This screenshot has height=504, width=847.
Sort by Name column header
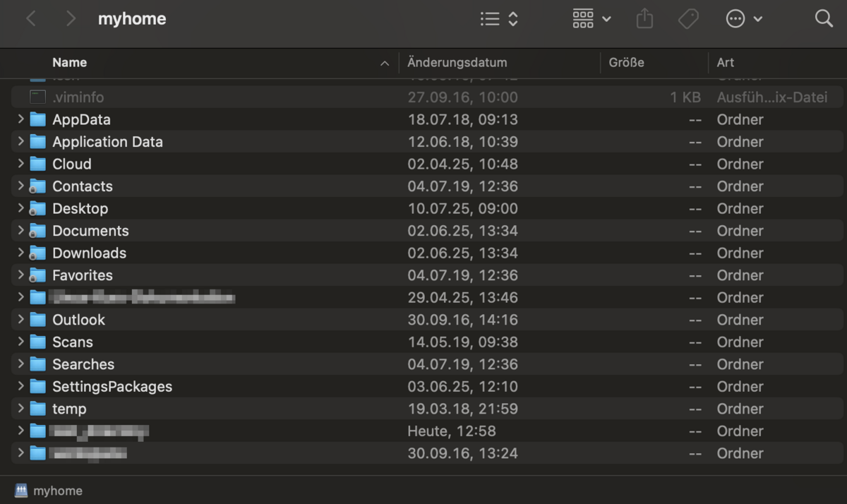pyautogui.click(x=70, y=62)
